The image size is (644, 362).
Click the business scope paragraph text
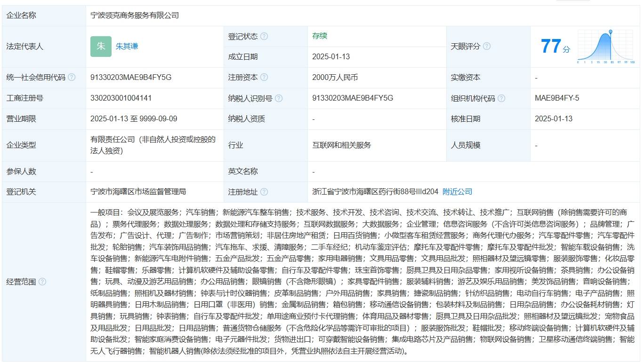tap(363, 282)
